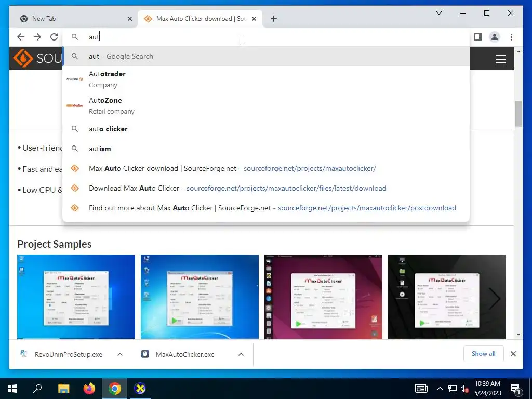532x399 pixels.
Task: Switch to the New Tab tab
Action: click(73, 19)
